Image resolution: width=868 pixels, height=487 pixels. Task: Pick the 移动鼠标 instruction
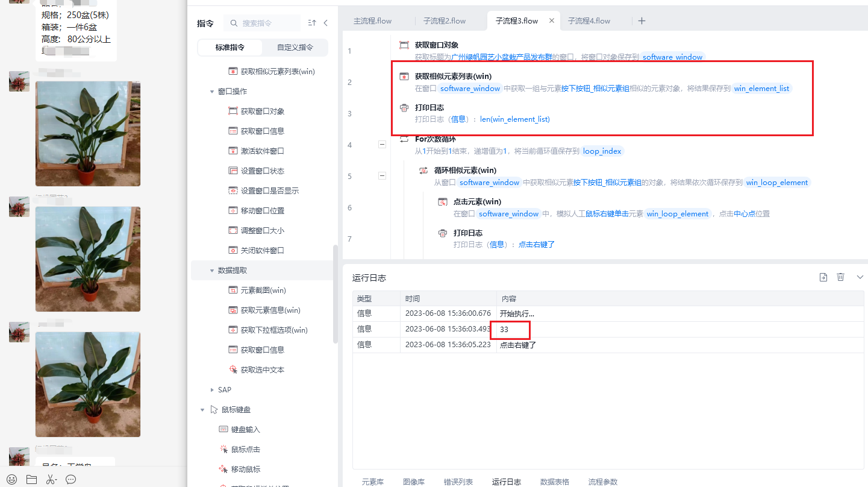coord(240,469)
